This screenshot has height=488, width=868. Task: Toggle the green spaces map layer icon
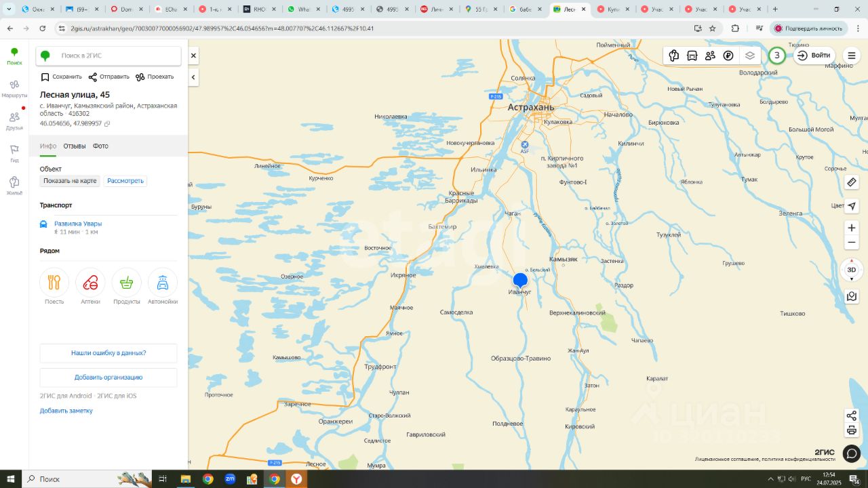[x=673, y=56]
